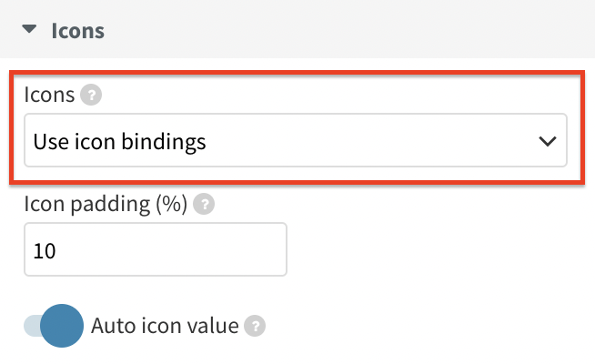Click into the Icon padding field

coord(156,249)
